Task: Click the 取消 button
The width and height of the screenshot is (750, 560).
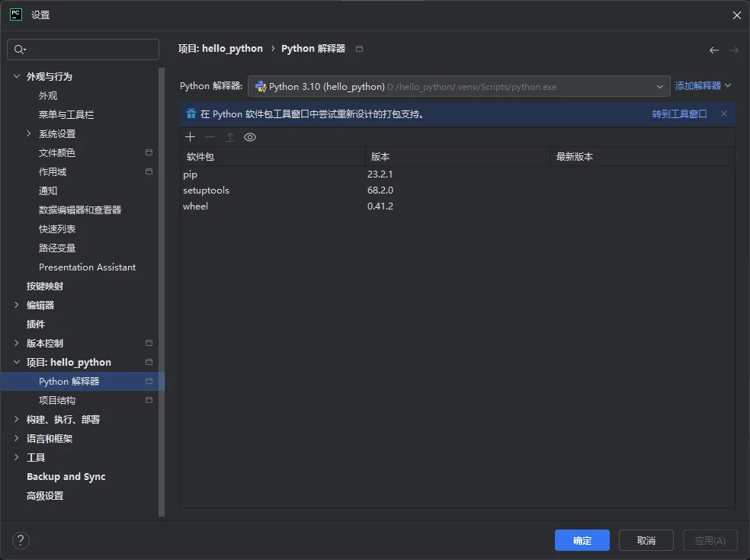Action: [646, 540]
